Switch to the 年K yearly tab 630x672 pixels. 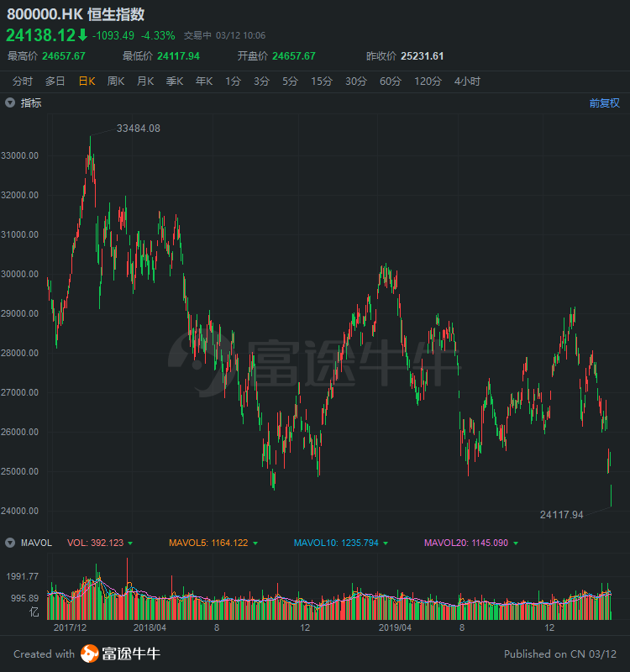(x=204, y=81)
